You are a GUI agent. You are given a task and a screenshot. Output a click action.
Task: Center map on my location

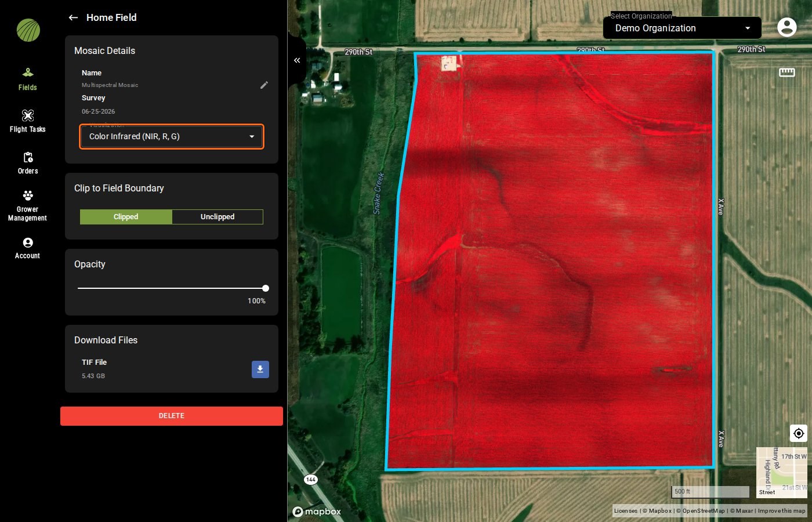pyautogui.click(x=799, y=433)
